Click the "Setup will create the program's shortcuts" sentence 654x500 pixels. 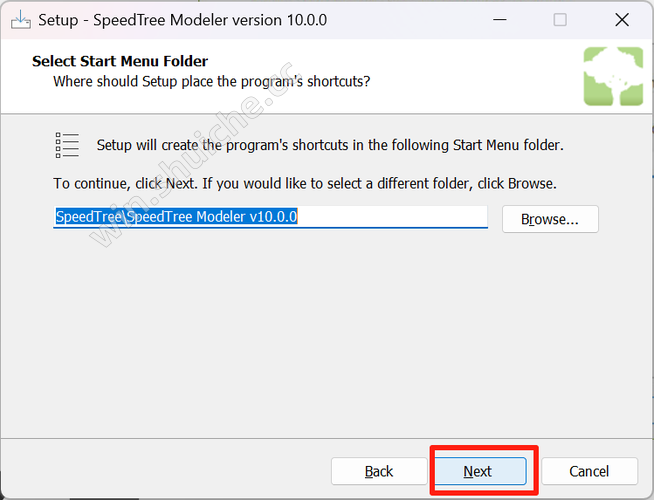tap(330, 145)
